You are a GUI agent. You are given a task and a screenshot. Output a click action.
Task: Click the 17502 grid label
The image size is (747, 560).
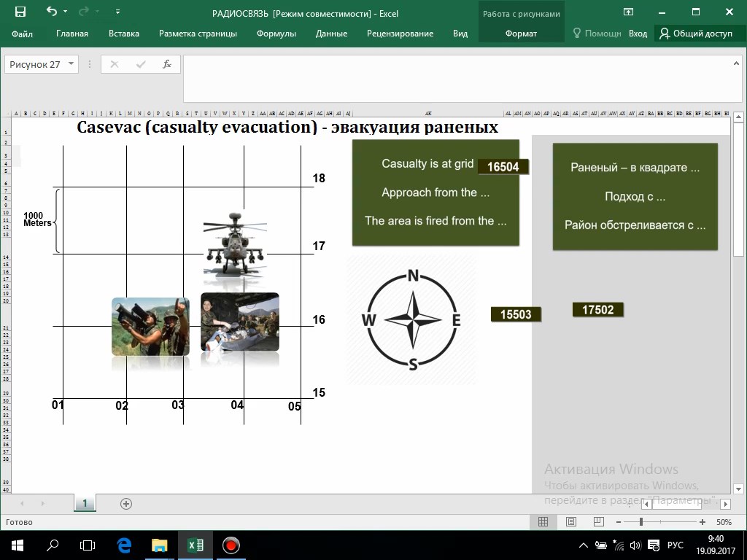(598, 310)
